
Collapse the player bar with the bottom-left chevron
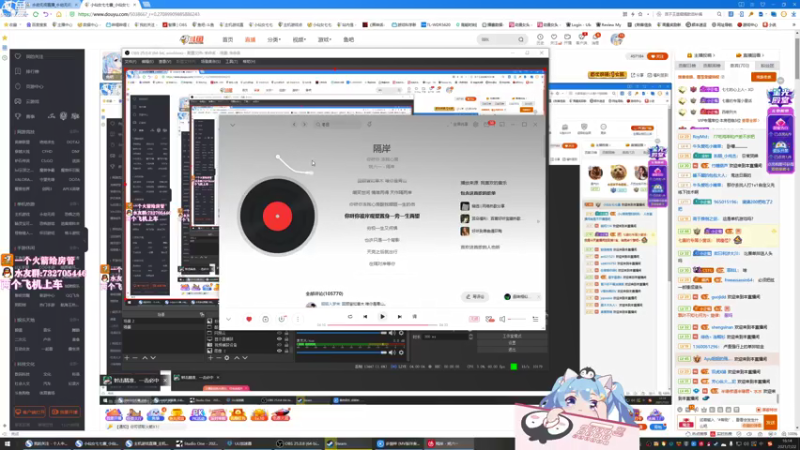229,319
